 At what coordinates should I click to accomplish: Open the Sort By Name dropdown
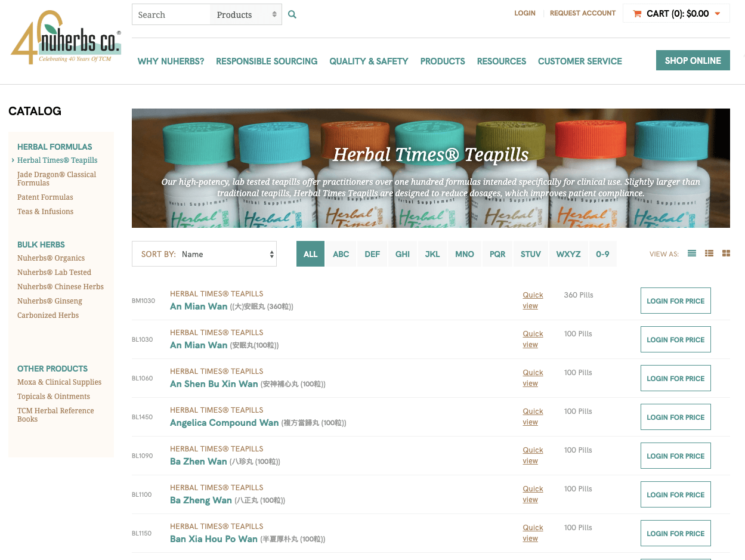[204, 254]
